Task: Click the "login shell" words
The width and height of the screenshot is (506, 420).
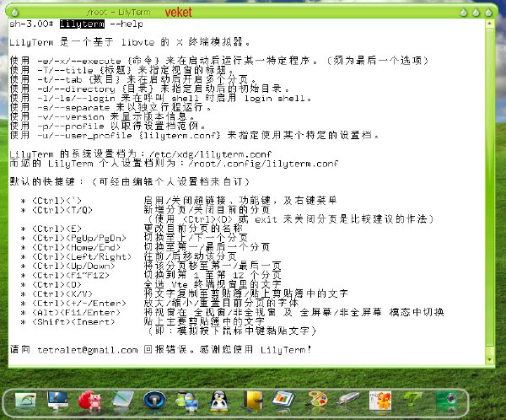Action: click(275, 99)
